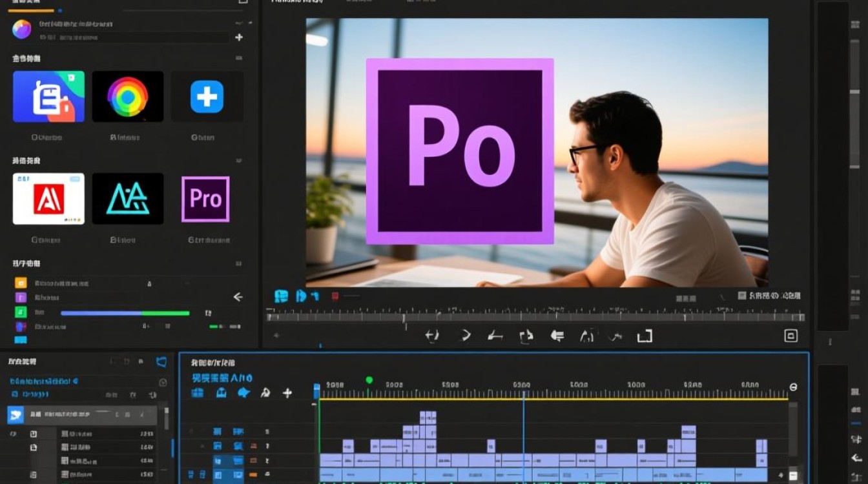The height and width of the screenshot is (484, 868).
Task: Collapse the section above the red A thumbnail
Action: [x=239, y=160]
